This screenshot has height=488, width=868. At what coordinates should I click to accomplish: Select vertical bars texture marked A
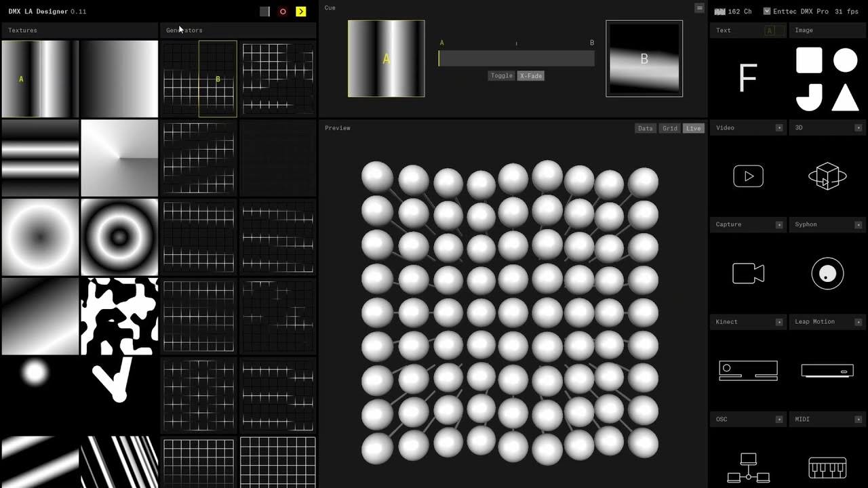pyautogui.click(x=40, y=79)
